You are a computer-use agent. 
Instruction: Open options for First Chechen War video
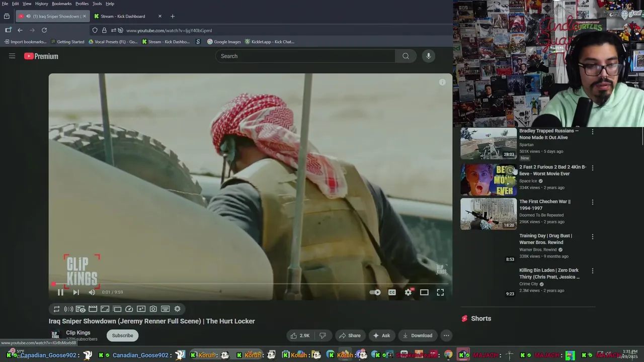[x=592, y=202]
